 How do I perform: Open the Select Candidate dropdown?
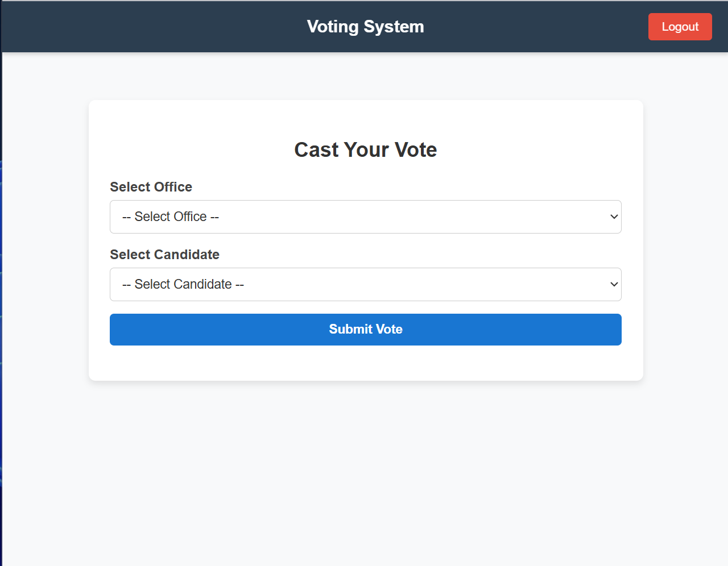[x=365, y=284]
